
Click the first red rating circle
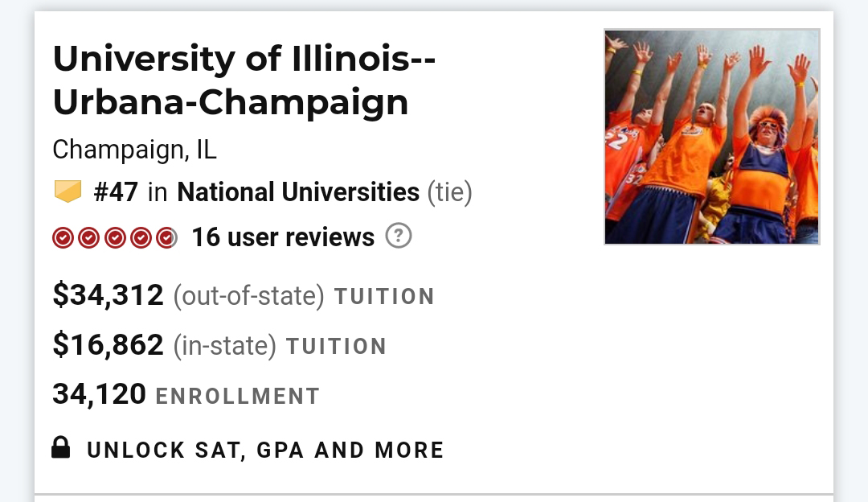click(63, 238)
